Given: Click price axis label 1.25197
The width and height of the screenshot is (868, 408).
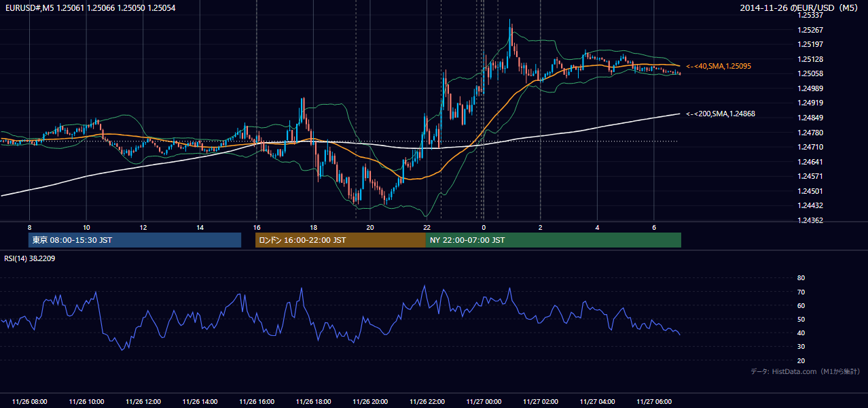Looking at the screenshot, I should [810, 44].
